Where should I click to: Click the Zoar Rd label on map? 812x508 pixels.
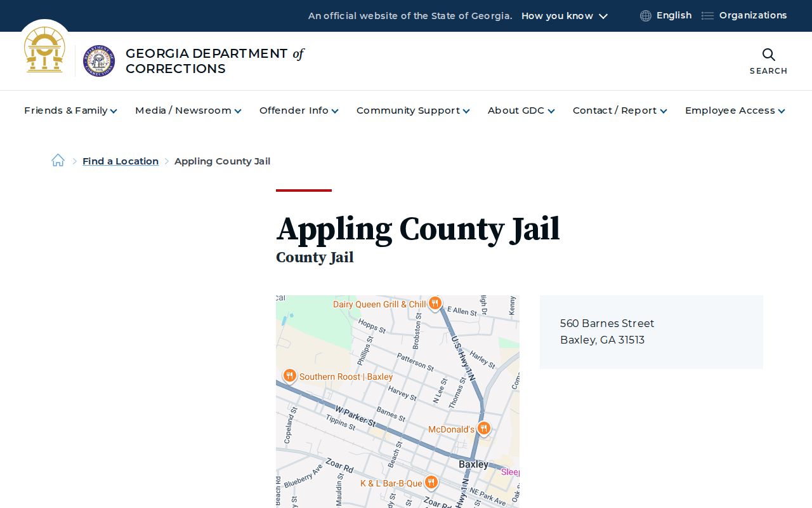(339, 465)
